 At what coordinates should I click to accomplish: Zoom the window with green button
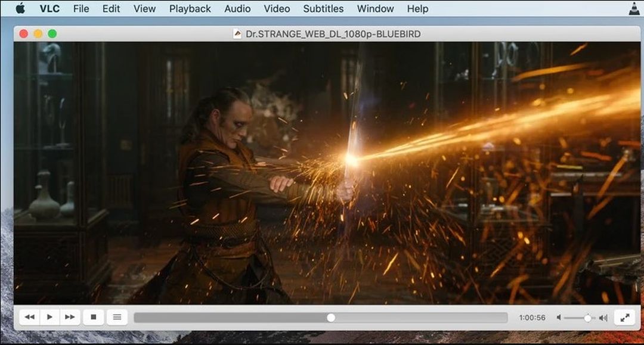(x=52, y=33)
